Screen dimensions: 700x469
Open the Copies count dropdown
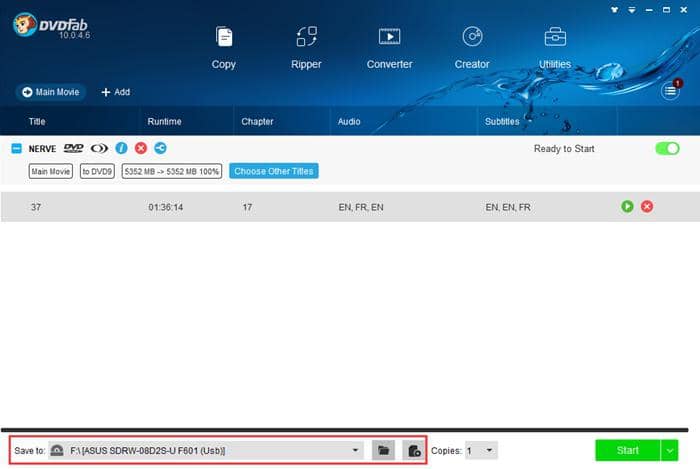tap(481, 450)
